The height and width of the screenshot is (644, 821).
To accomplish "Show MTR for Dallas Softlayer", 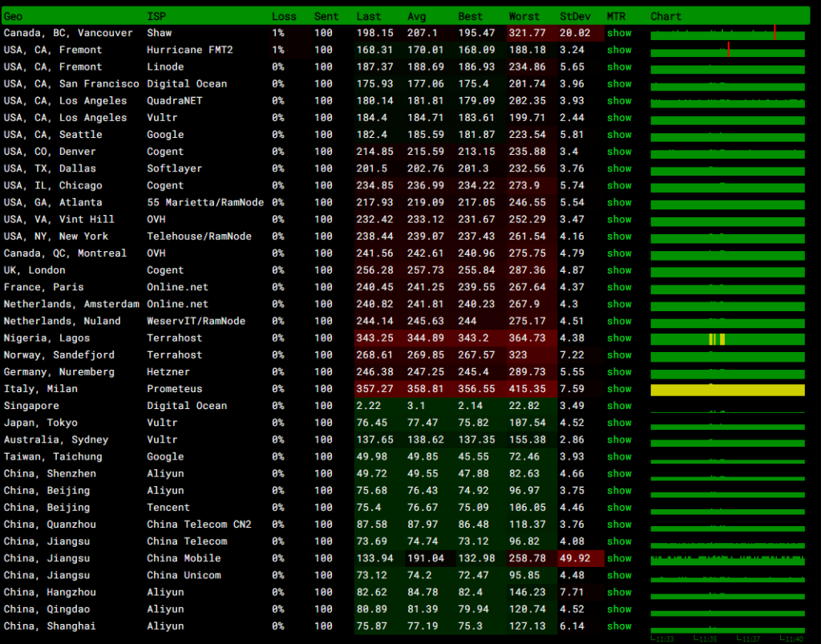I will (x=620, y=168).
